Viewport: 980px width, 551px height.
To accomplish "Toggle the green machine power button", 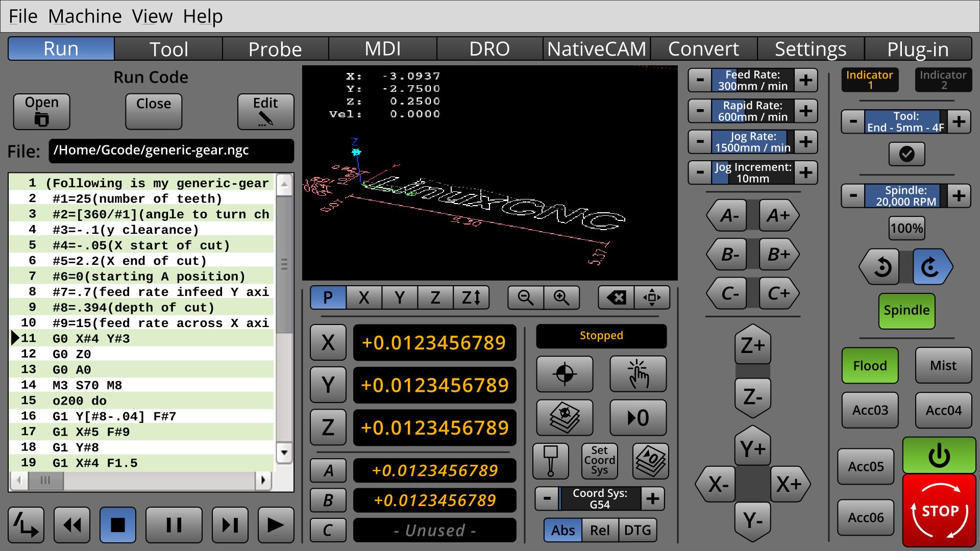I will pyautogui.click(x=939, y=456).
